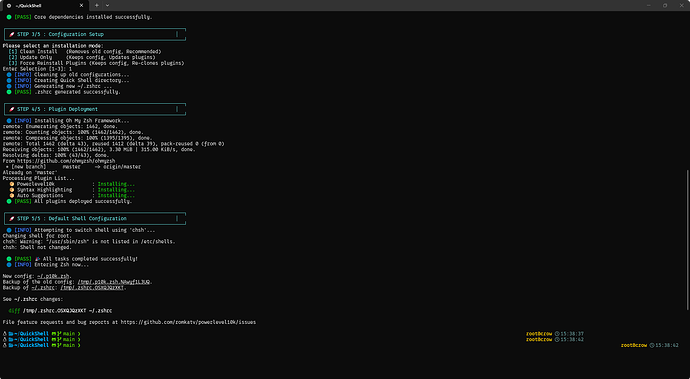Click 'See ~/.zshrc changes:' line

(33, 299)
